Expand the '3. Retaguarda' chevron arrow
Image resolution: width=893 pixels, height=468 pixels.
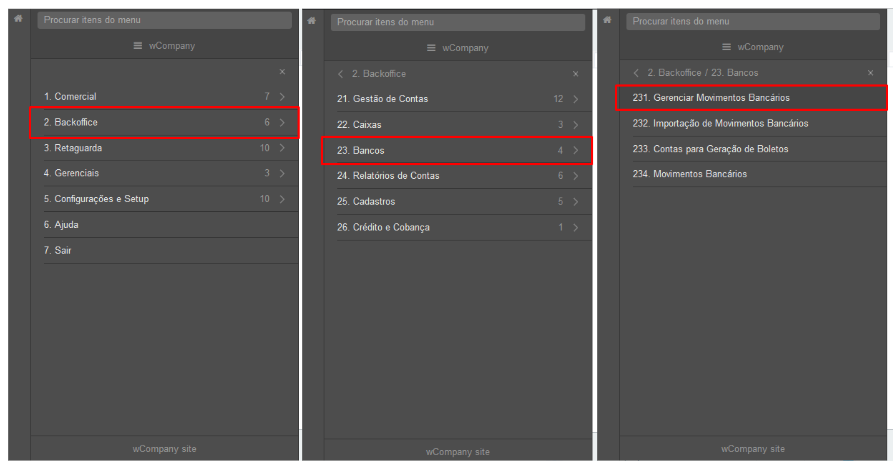click(282, 148)
